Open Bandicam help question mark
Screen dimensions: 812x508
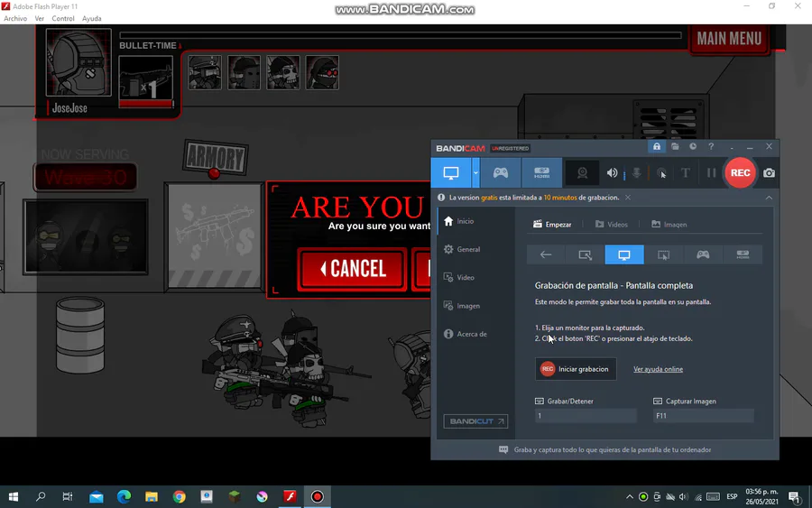click(x=711, y=146)
